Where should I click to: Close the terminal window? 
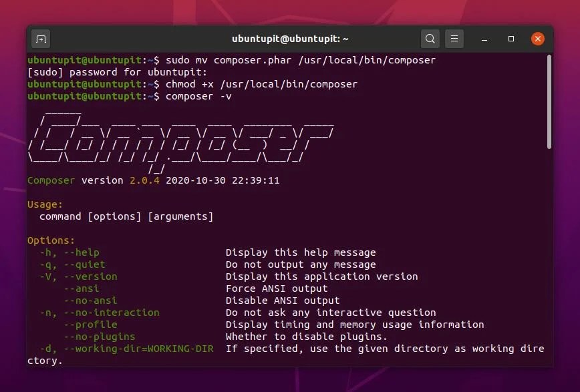(537, 39)
